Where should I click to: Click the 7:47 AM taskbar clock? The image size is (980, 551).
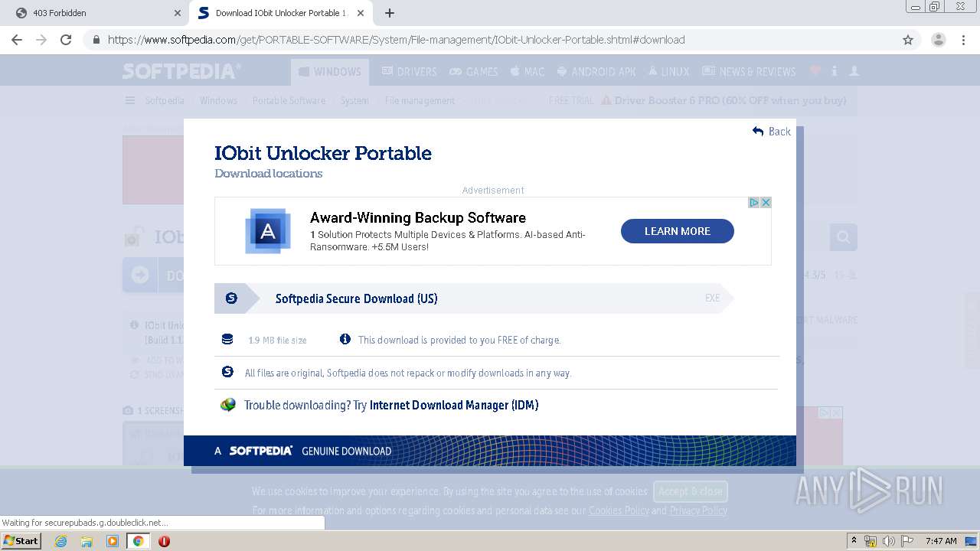(941, 541)
